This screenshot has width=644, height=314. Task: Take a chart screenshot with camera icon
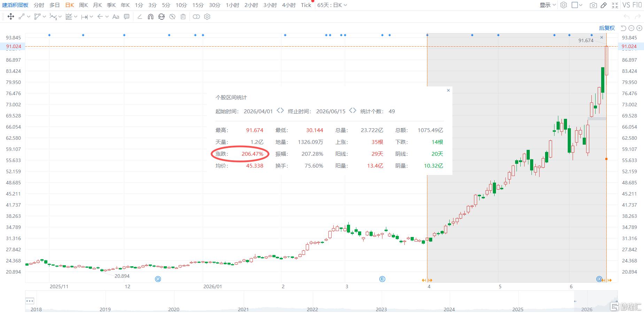coord(593,5)
